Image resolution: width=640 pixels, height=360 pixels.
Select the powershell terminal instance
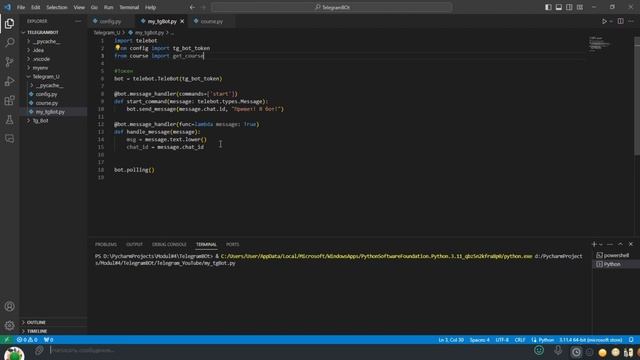coord(616,256)
